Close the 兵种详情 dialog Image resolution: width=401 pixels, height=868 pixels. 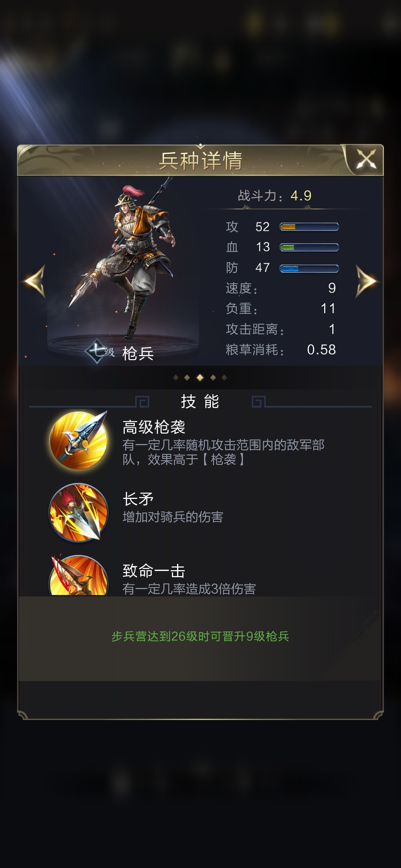click(366, 160)
